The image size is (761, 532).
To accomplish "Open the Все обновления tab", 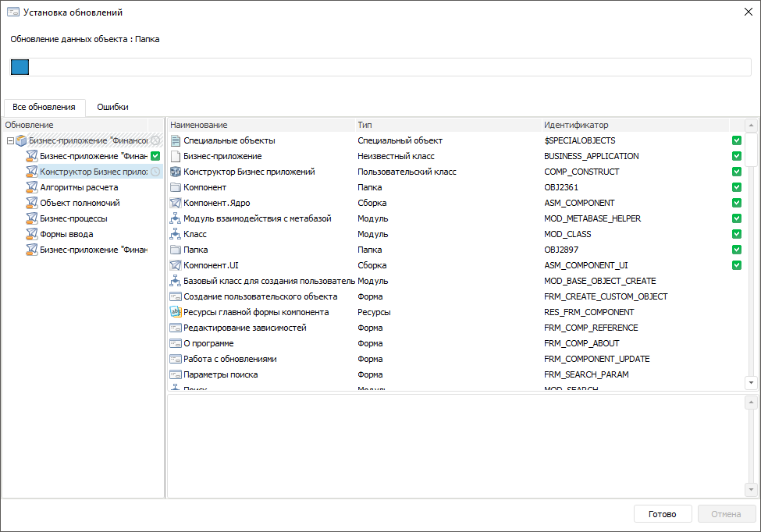I will 44,107.
